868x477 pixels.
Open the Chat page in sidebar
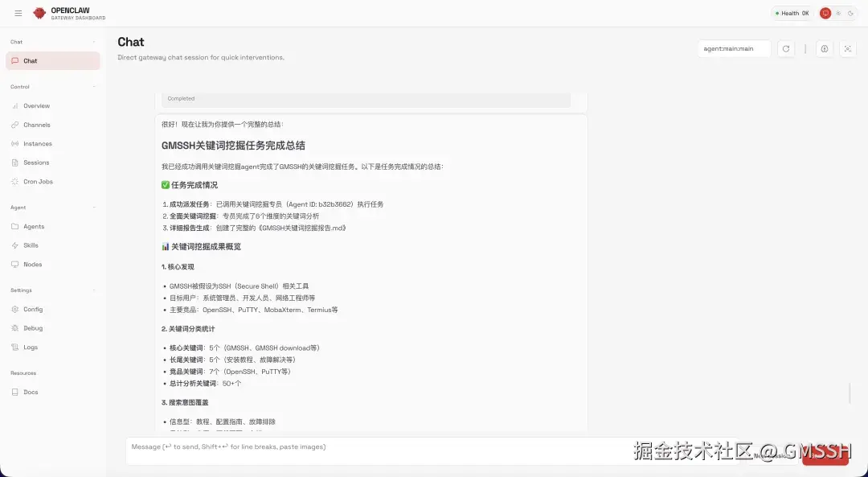tap(52, 61)
